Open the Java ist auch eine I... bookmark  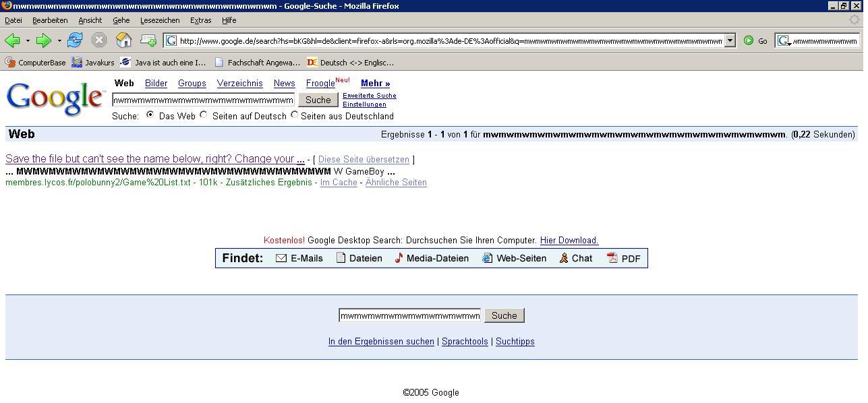coord(163,63)
